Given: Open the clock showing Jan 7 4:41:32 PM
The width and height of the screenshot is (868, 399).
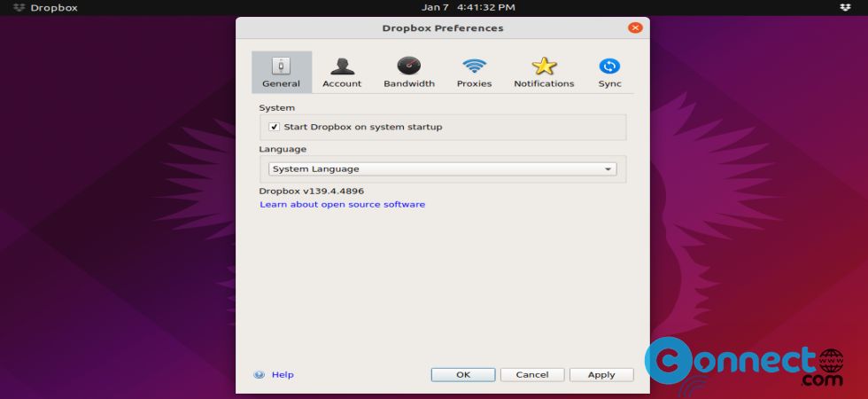Looking at the screenshot, I should click(x=469, y=8).
